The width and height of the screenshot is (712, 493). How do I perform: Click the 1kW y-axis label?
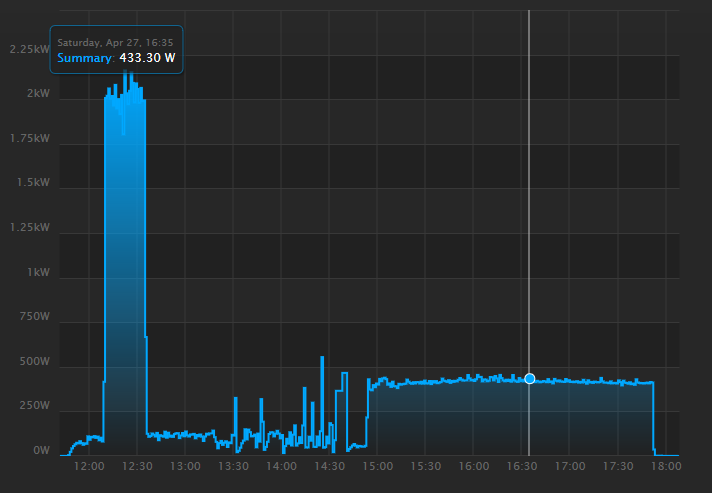pyautogui.click(x=39, y=272)
